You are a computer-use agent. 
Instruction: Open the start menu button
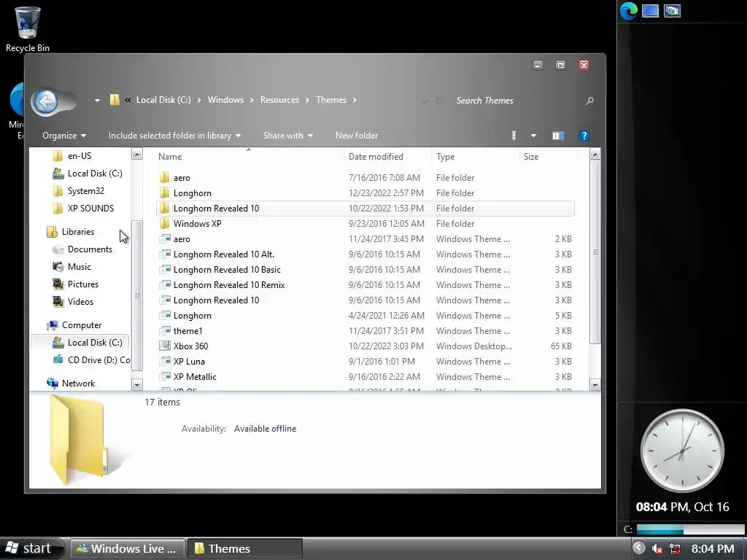pyautogui.click(x=31, y=548)
